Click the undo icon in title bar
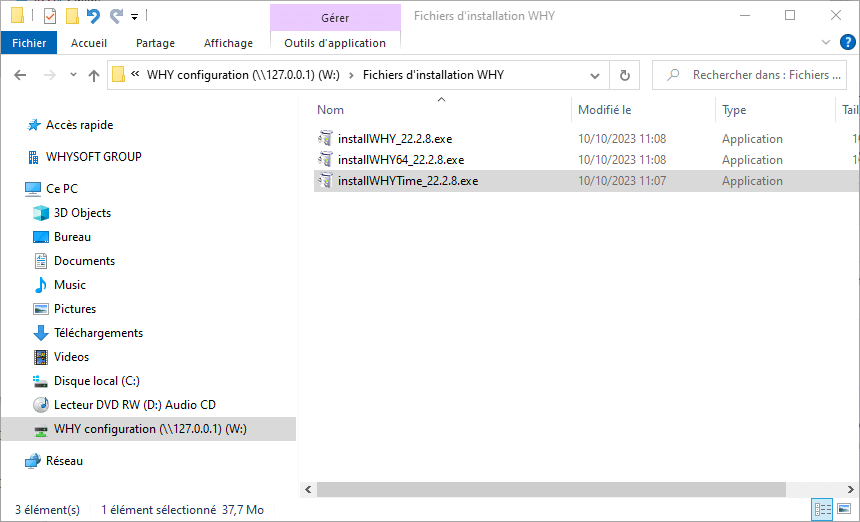860x522 pixels. [94, 16]
